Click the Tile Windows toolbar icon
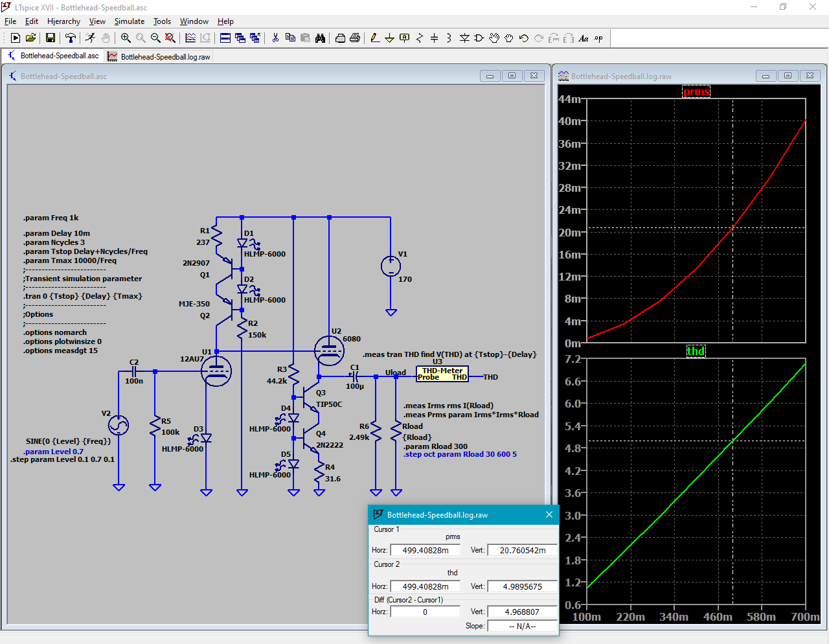 point(225,38)
